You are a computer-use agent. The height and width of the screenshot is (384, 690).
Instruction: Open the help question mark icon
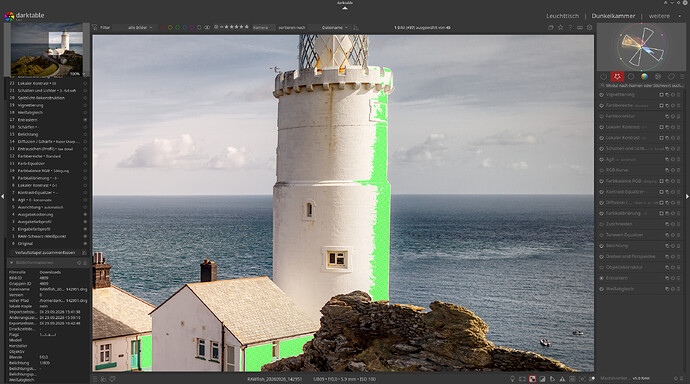[570, 27]
